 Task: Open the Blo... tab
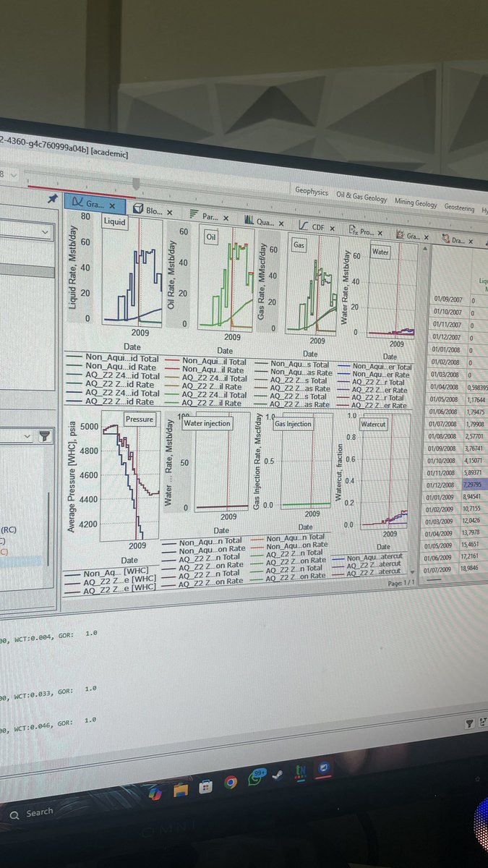147,210
